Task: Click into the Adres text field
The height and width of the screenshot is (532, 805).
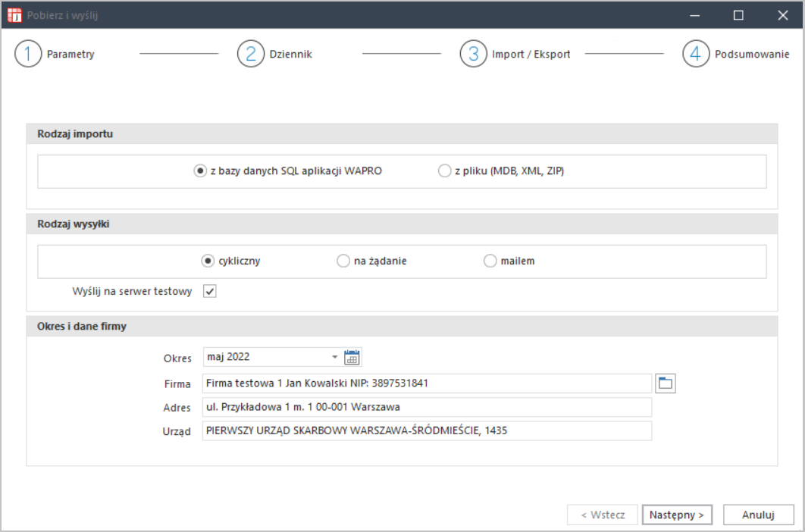Action: point(427,408)
